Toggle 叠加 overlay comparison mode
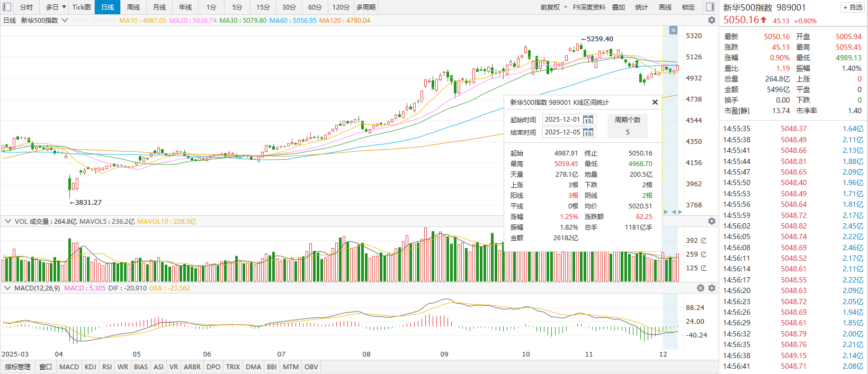 pos(619,7)
